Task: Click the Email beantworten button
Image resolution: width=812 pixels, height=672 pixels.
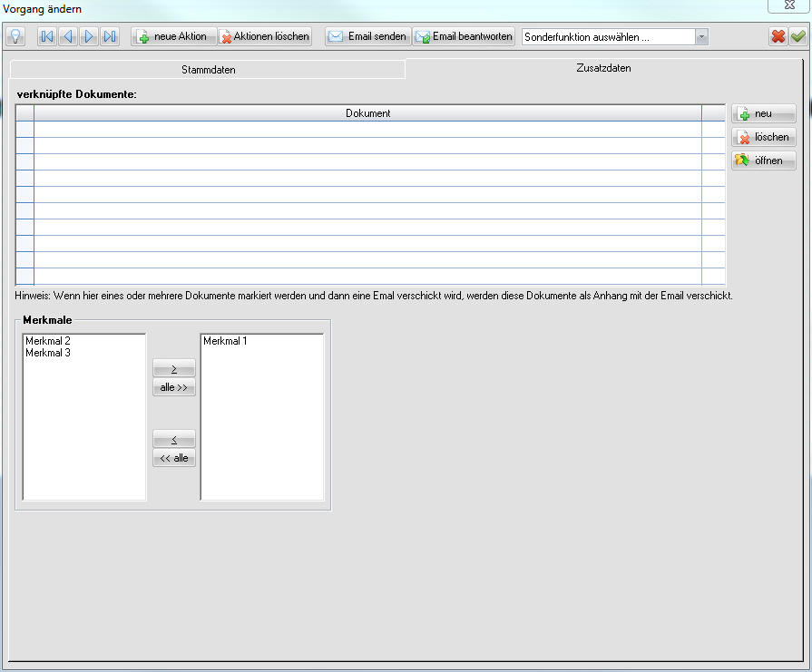Action: point(464,36)
